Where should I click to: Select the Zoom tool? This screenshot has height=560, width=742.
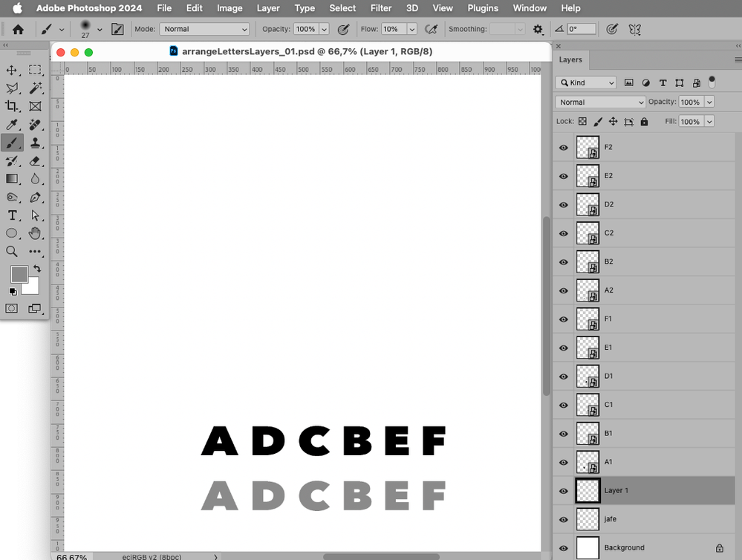[x=11, y=251]
